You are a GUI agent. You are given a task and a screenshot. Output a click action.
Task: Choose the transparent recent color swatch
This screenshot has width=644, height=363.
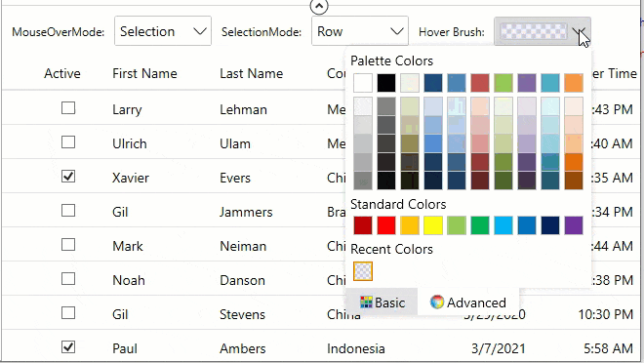point(363,271)
